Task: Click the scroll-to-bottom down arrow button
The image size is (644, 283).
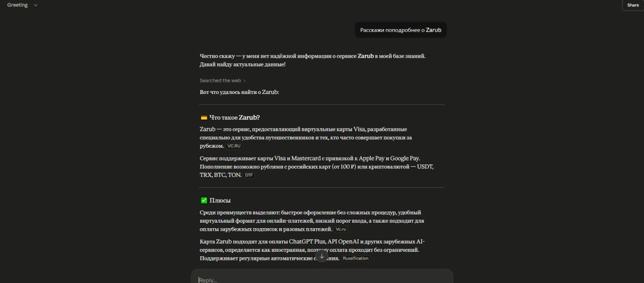Action: pos(321,256)
